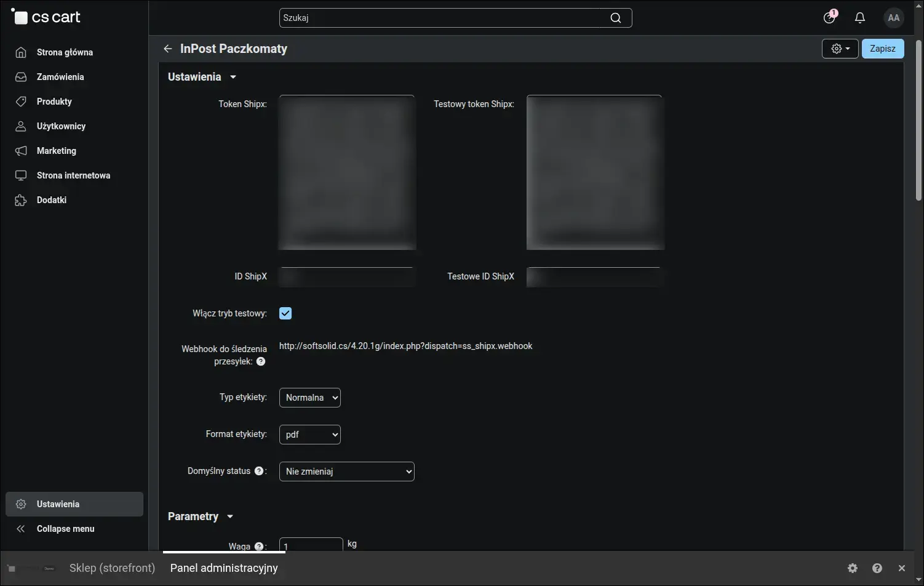Open the gear actions dropdown near Zapisz

tap(840, 49)
